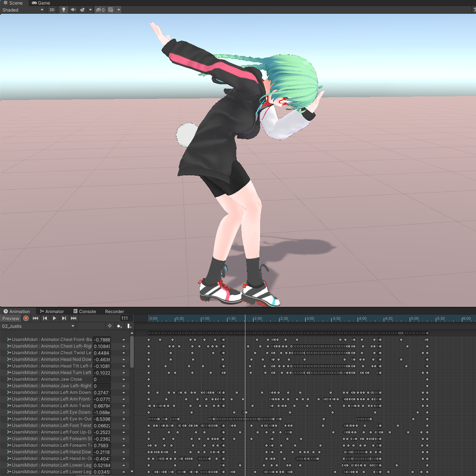Toggle 2D view mode in Scene toolbar
The image size is (476, 476).
[x=52, y=10]
